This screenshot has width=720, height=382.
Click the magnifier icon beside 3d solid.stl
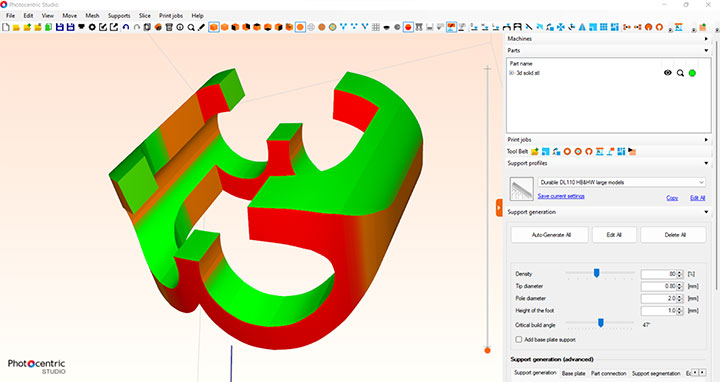(x=680, y=73)
